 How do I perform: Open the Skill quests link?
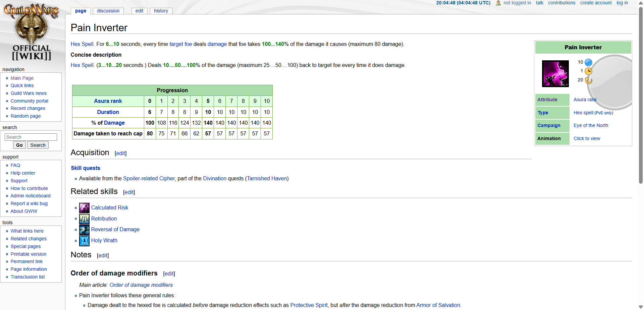[85, 168]
